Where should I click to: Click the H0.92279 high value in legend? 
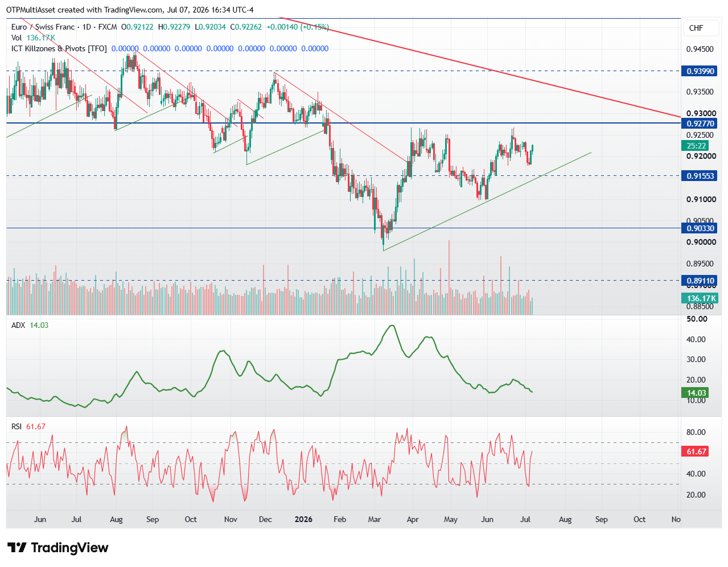point(174,27)
